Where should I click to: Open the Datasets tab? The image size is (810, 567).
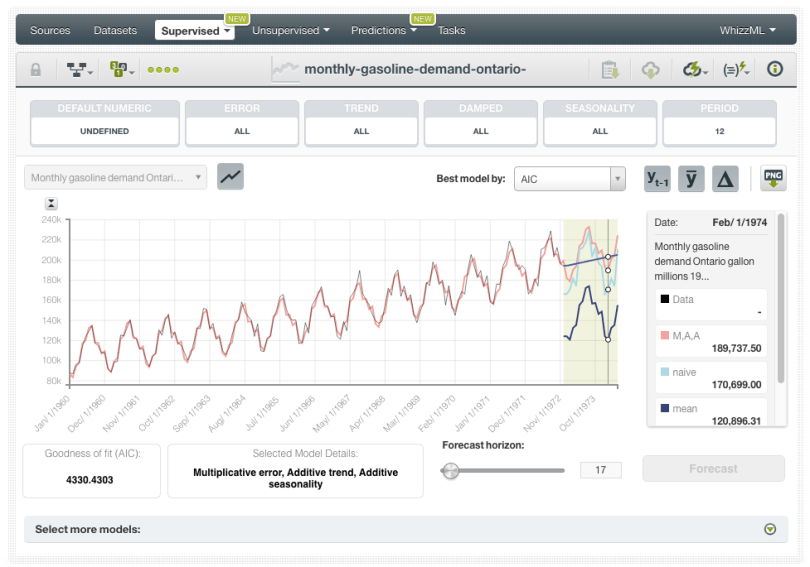pyautogui.click(x=115, y=31)
